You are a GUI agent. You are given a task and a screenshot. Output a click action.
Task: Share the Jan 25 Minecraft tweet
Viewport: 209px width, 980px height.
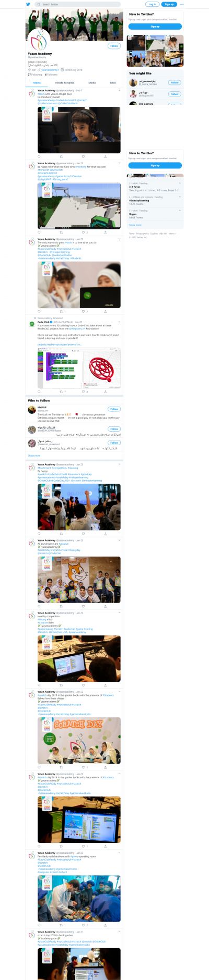coord(105,232)
